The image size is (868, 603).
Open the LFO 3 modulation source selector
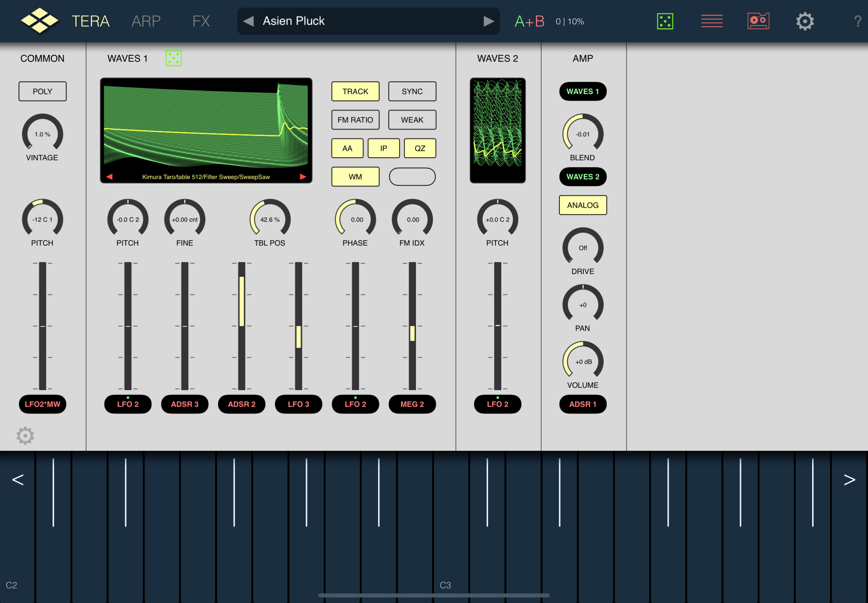click(x=299, y=404)
